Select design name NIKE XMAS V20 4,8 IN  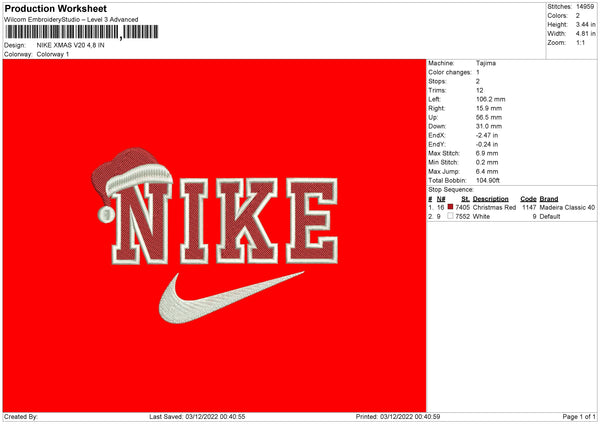(x=70, y=45)
